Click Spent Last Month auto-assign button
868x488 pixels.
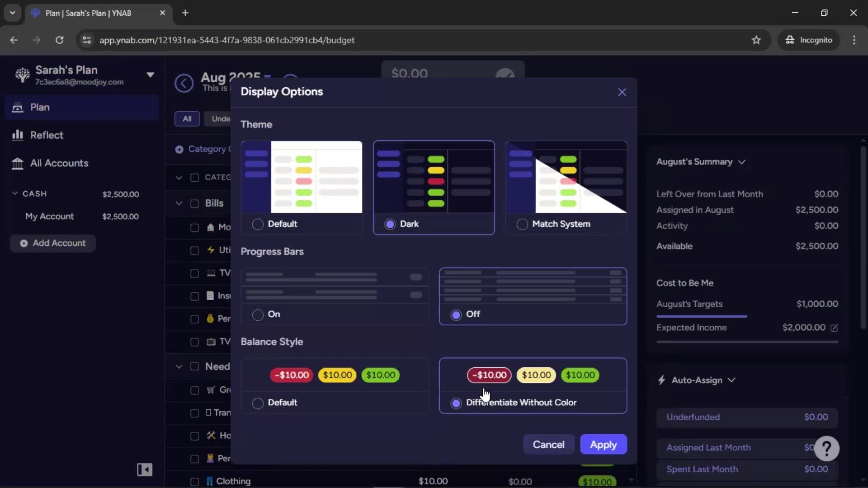747,469
